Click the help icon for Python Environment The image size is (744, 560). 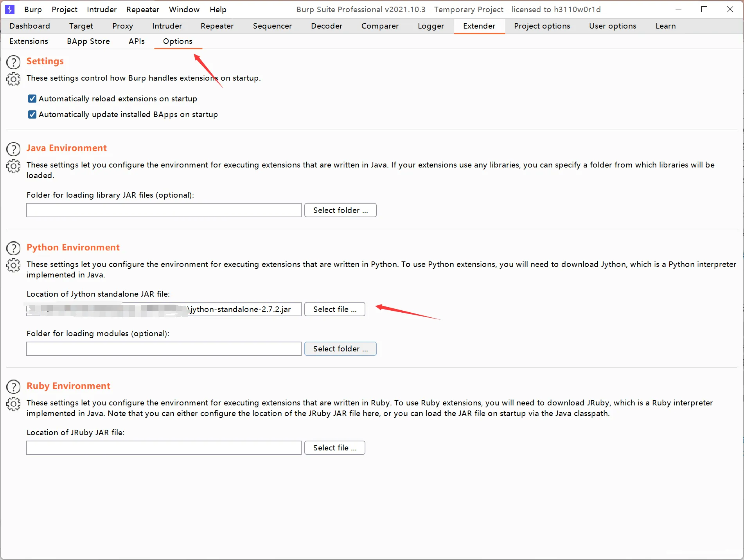click(13, 248)
